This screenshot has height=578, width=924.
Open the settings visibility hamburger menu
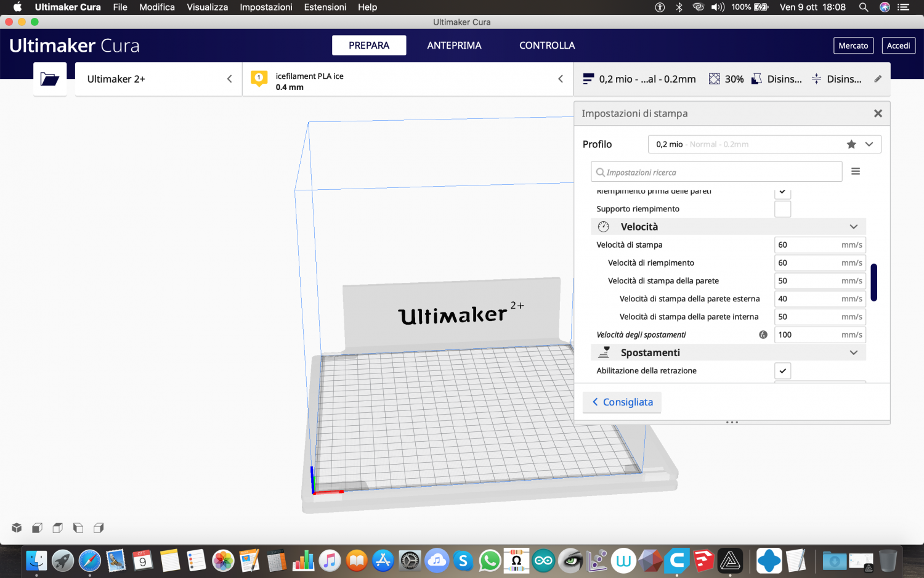coord(856,171)
